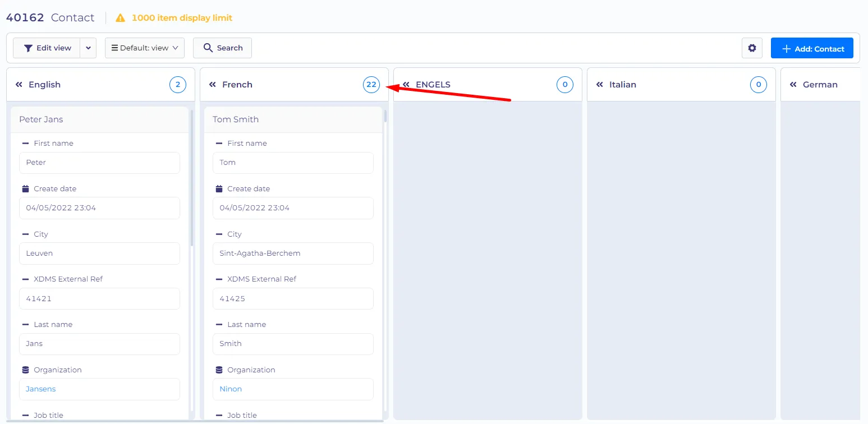
Task: Click the 40162 Contact heading
Action: coord(50,18)
